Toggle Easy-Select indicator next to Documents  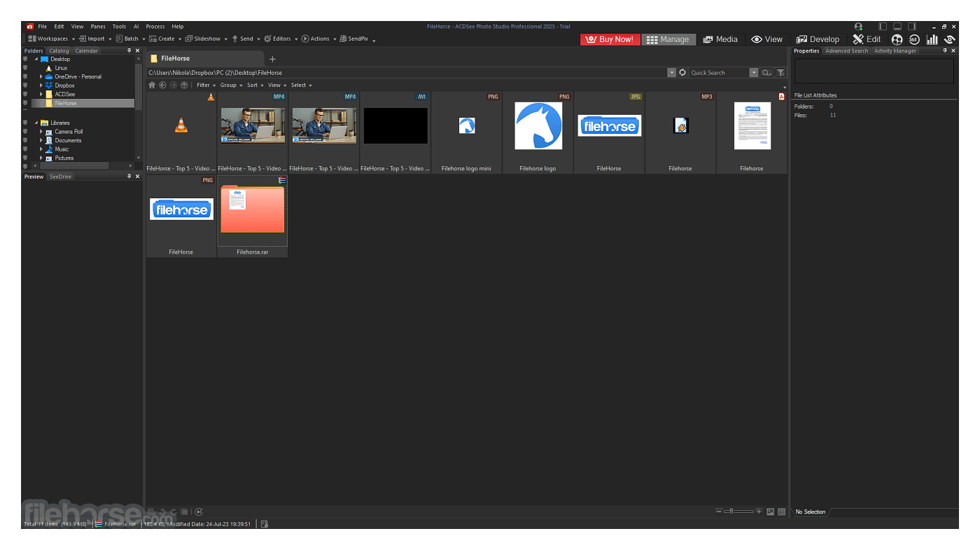tap(25, 140)
